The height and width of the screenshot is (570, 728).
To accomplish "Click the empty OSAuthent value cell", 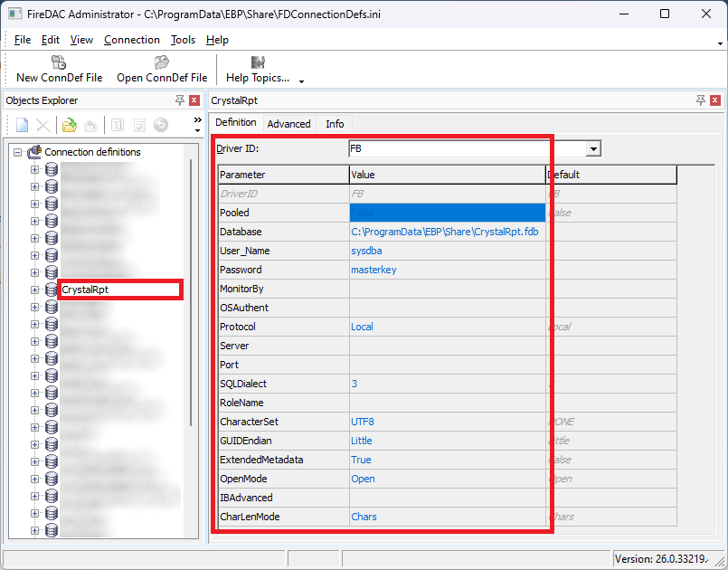I will 448,308.
